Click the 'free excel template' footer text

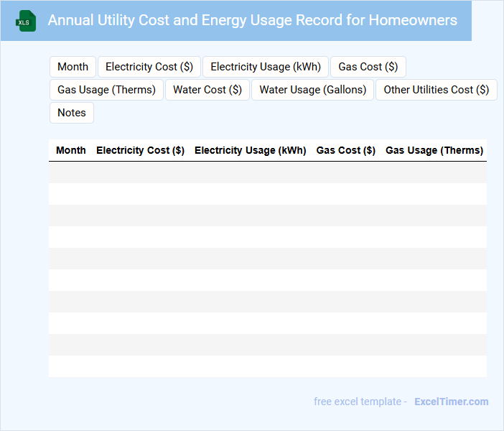coord(358,402)
